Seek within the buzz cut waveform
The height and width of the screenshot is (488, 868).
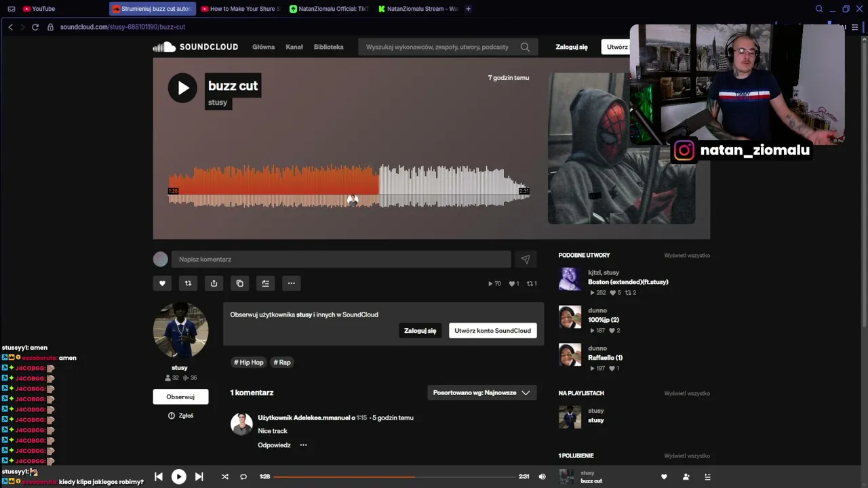coord(349,185)
